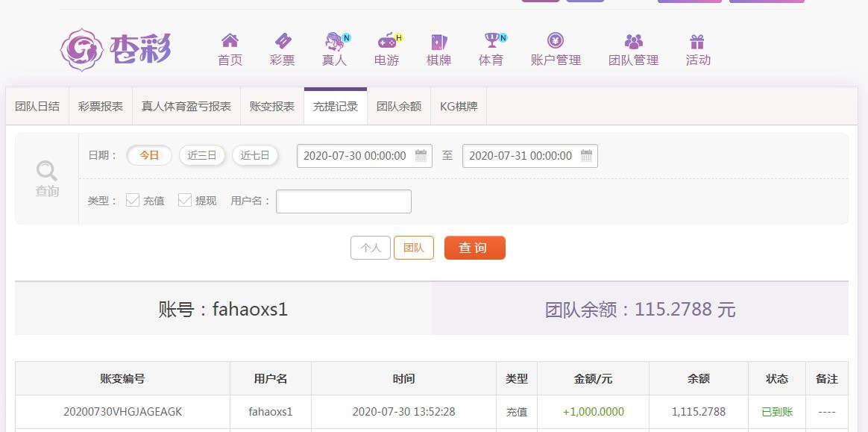The height and width of the screenshot is (432, 868).
Task: Click the 类型 column header
Action: 517,379
